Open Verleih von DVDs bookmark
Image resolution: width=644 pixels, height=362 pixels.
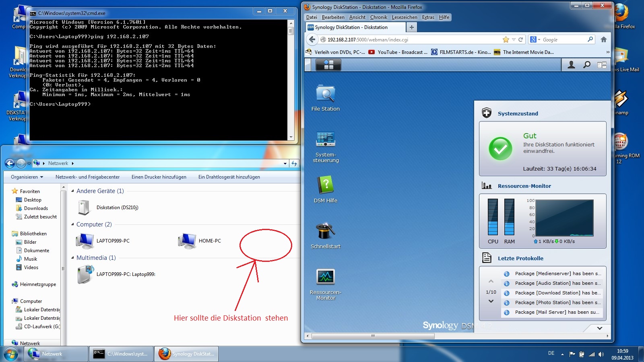click(335, 52)
